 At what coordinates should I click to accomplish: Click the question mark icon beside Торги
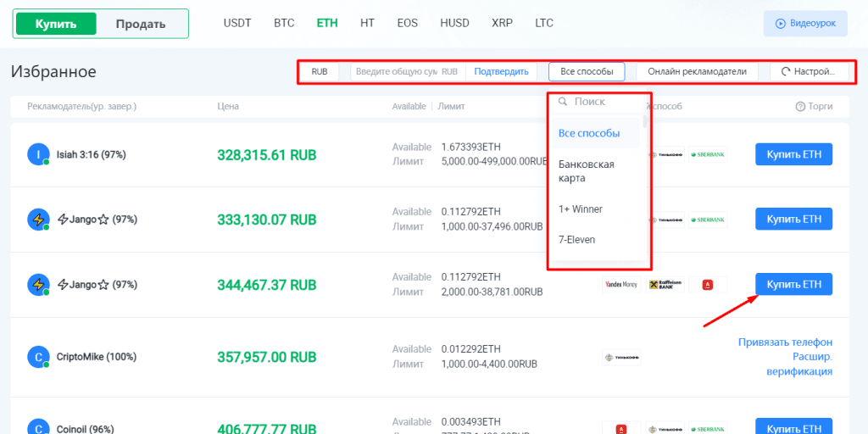click(x=800, y=106)
